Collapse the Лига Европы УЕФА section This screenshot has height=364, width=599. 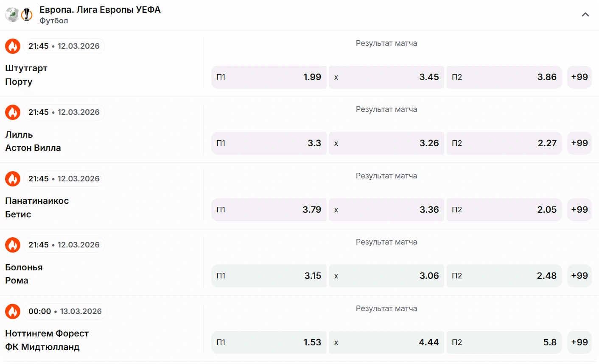pyautogui.click(x=585, y=14)
